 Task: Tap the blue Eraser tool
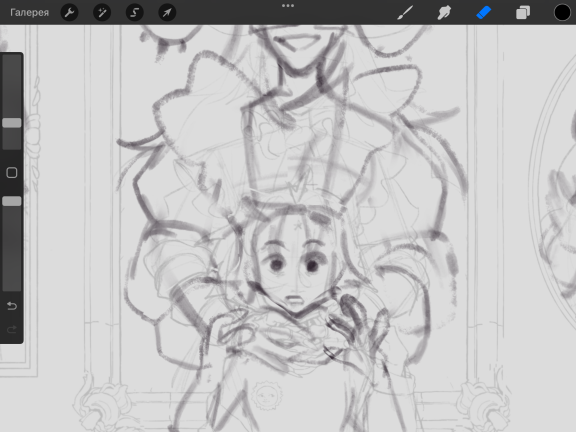coord(484,12)
